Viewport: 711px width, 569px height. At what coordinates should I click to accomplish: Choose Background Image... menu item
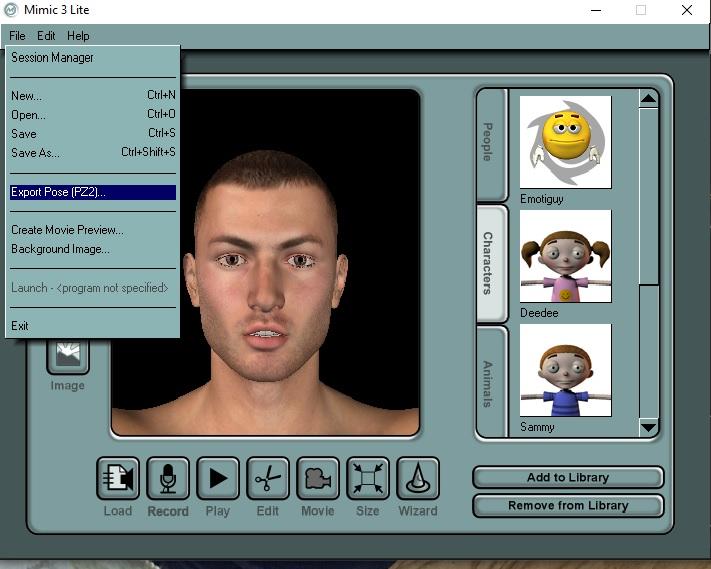point(93,249)
